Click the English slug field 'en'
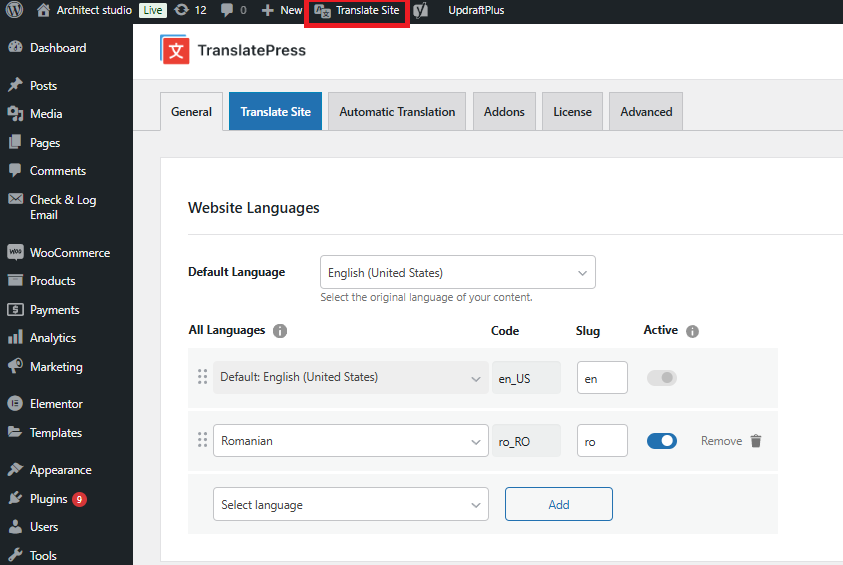 point(602,378)
